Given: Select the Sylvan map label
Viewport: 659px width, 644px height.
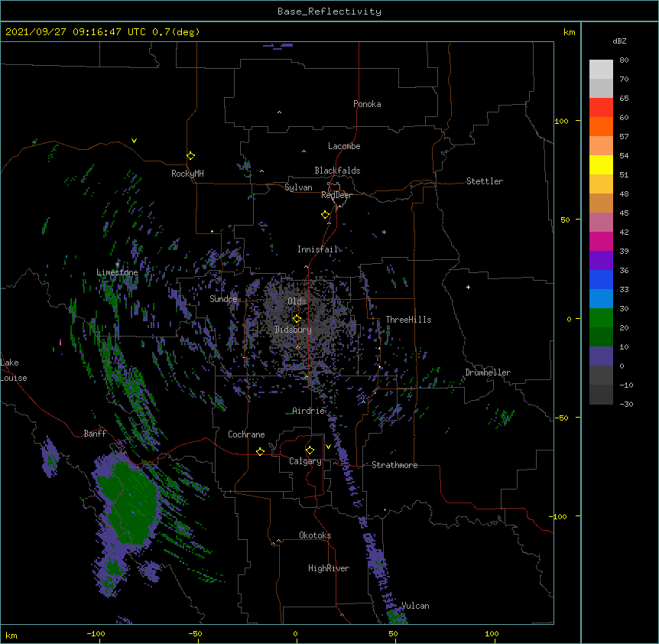Looking at the screenshot, I should pos(298,187).
